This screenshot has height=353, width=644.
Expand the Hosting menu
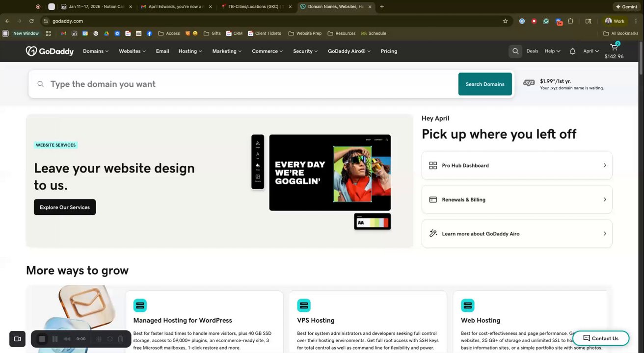190,51
